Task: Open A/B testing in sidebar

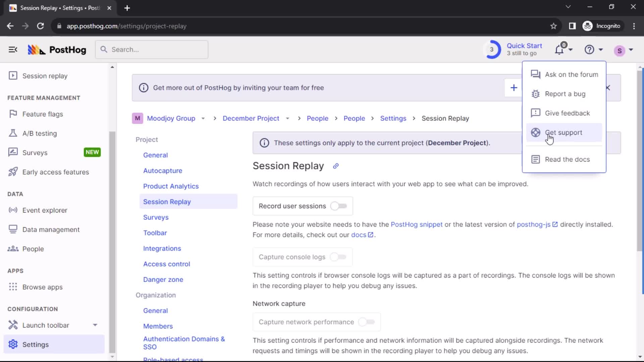Action: [40, 133]
